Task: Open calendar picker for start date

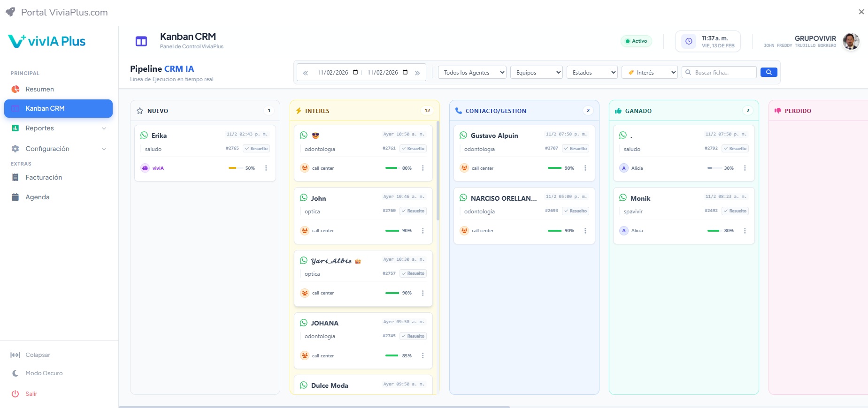Action: tap(355, 72)
